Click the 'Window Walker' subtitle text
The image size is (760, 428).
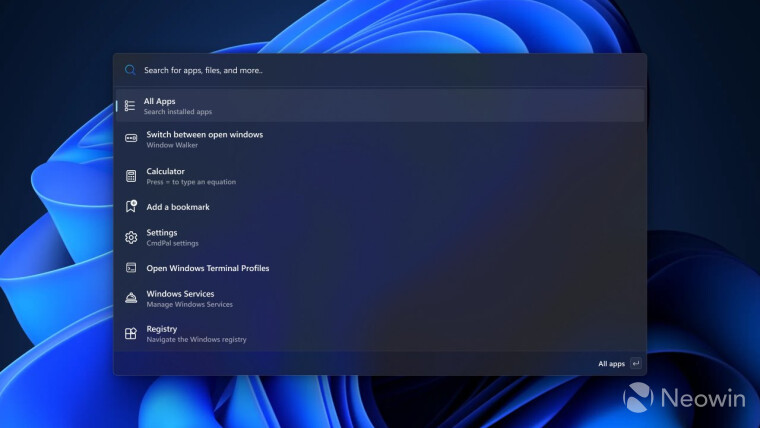(x=172, y=145)
